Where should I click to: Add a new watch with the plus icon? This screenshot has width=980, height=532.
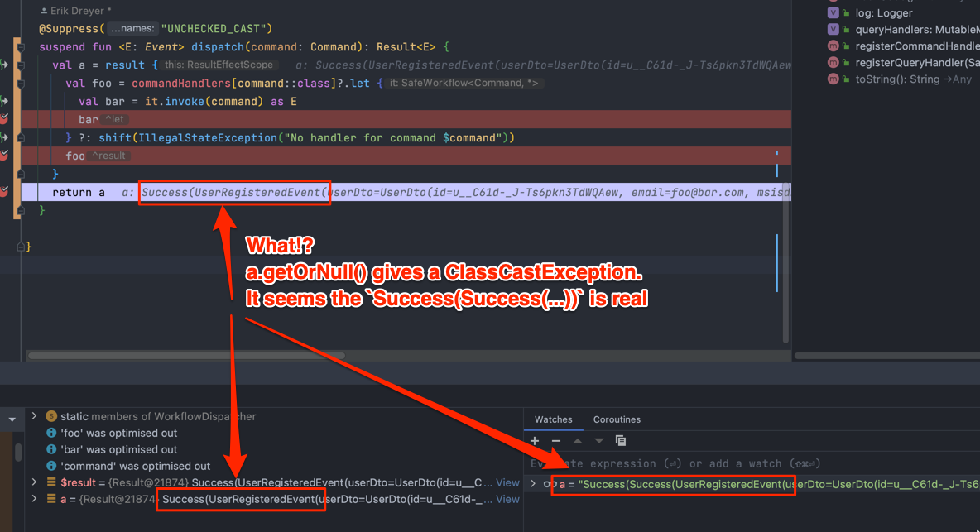pos(534,441)
